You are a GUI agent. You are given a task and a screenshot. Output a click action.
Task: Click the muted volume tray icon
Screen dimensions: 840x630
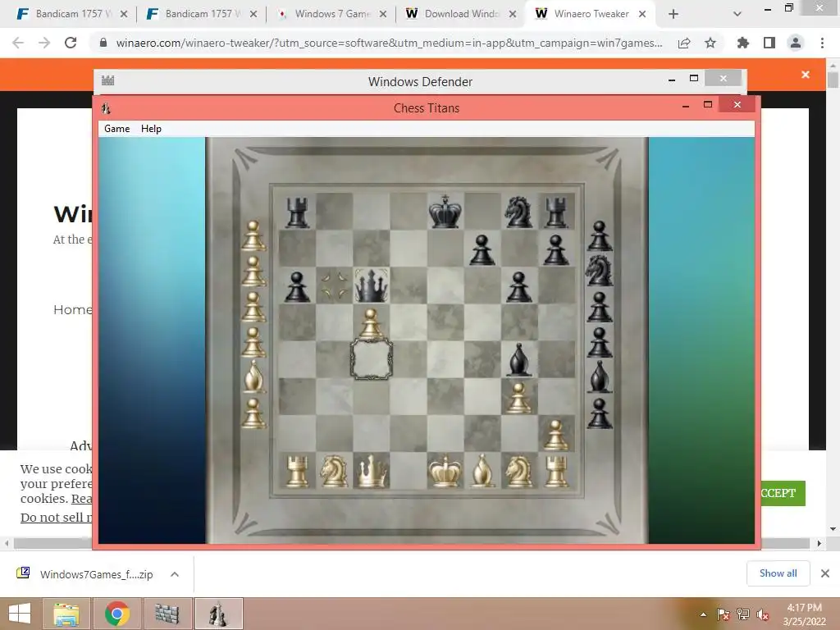click(x=763, y=614)
